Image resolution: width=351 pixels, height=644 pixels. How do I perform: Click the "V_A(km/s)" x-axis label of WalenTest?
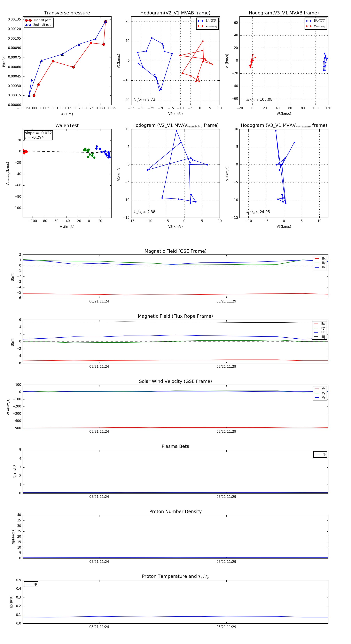(x=67, y=227)
